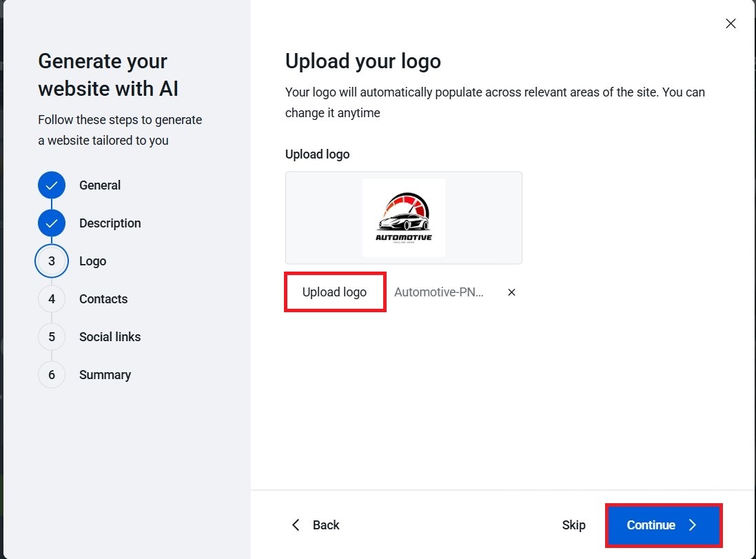Click the Automotive-PN file name text
The width and height of the screenshot is (756, 559).
pyautogui.click(x=439, y=292)
